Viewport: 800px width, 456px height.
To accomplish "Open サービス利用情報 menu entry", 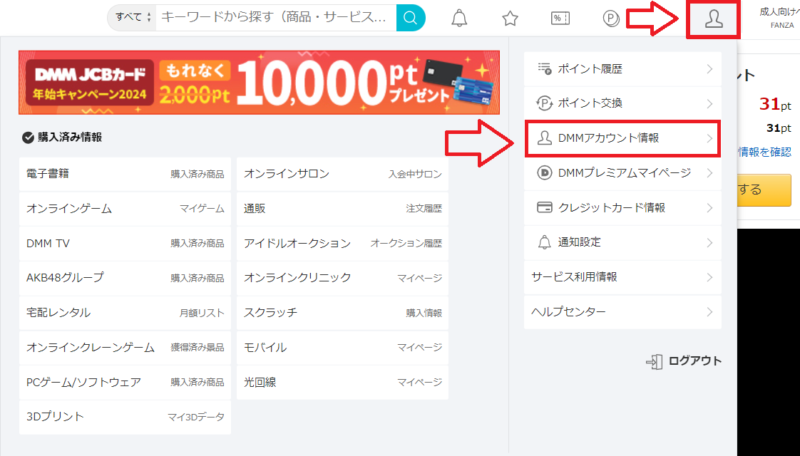I will [622, 277].
